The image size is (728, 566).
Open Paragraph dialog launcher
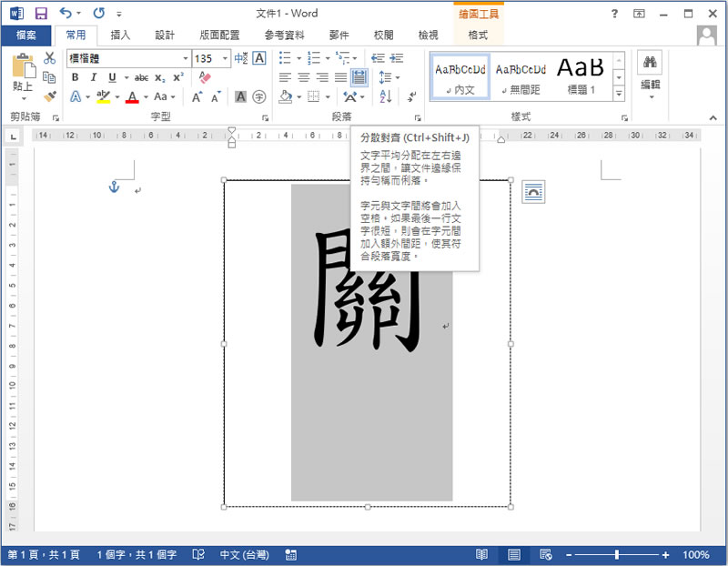[x=418, y=118]
